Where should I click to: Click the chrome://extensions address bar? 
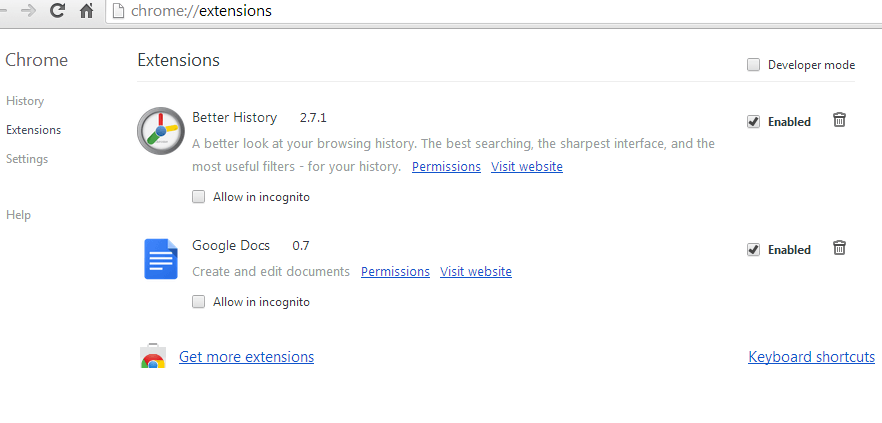coord(495,11)
